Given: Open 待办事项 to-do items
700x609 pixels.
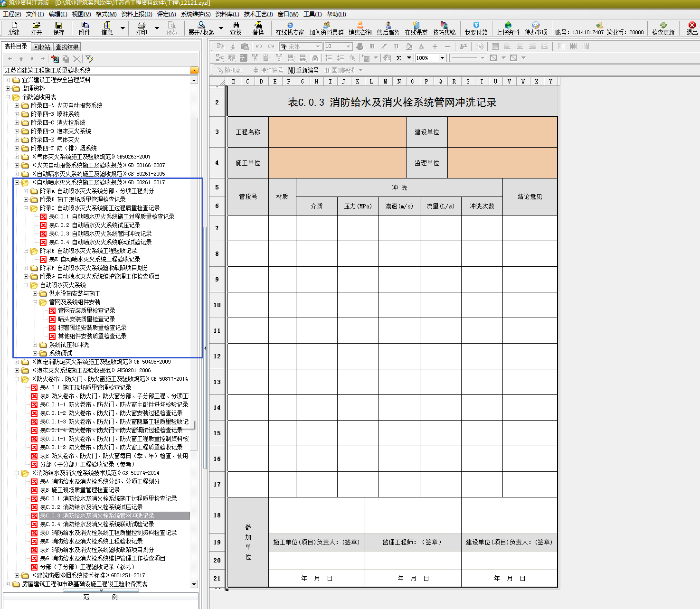Looking at the screenshot, I should pyautogui.click(x=536, y=28).
